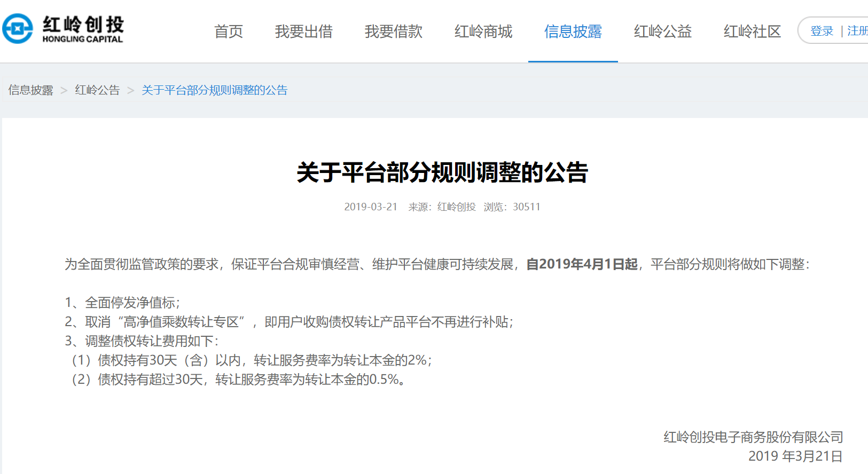Click the line about 高净值乘数转让专区

coord(290,322)
